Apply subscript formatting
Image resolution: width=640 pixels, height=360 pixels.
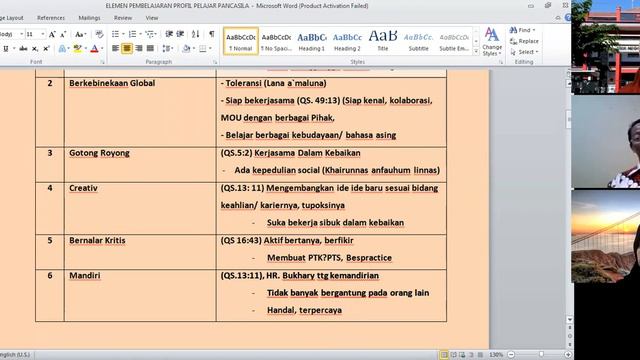pyautogui.click(x=35, y=49)
